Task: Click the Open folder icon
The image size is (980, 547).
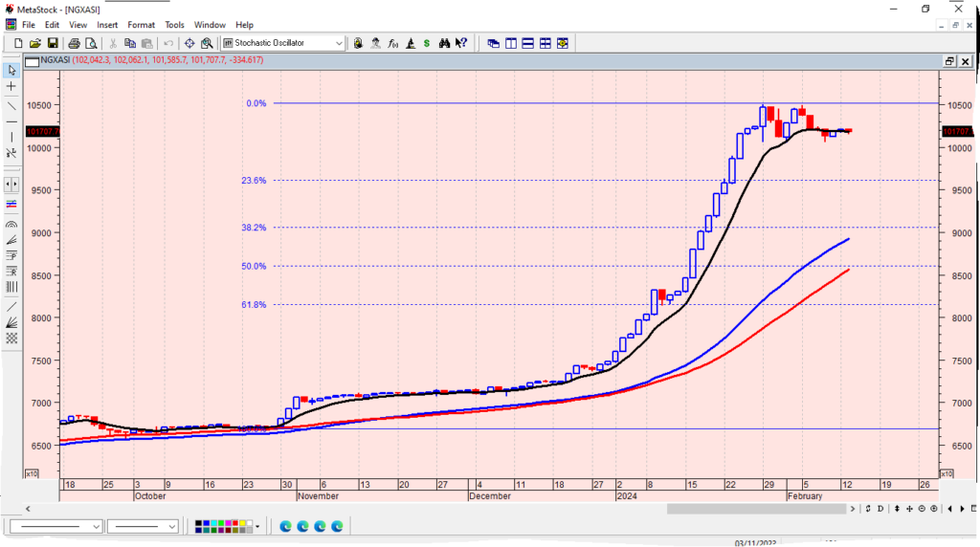Action: point(35,43)
